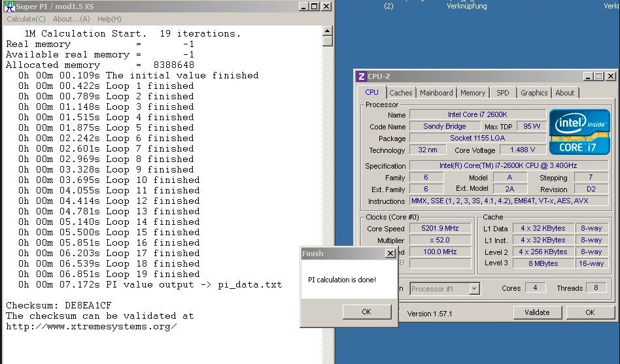The height and width of the screenshot is (364, 620).
Task: Maximize the Super PI window
Action: tap(315, 7)
